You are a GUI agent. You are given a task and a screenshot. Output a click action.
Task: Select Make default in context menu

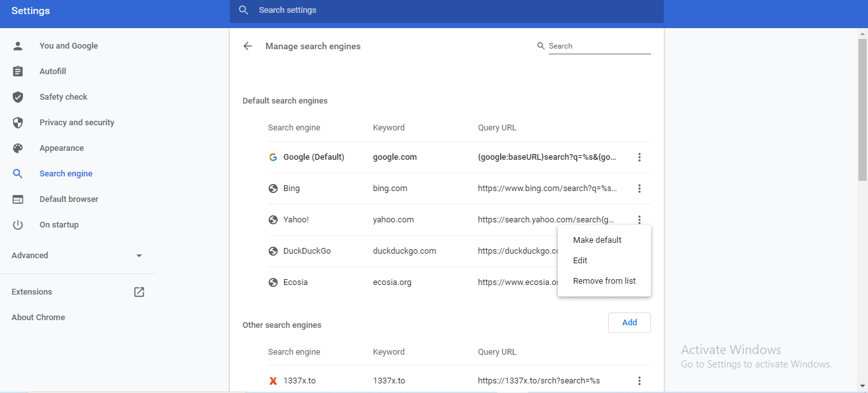[x=604, y=240]
